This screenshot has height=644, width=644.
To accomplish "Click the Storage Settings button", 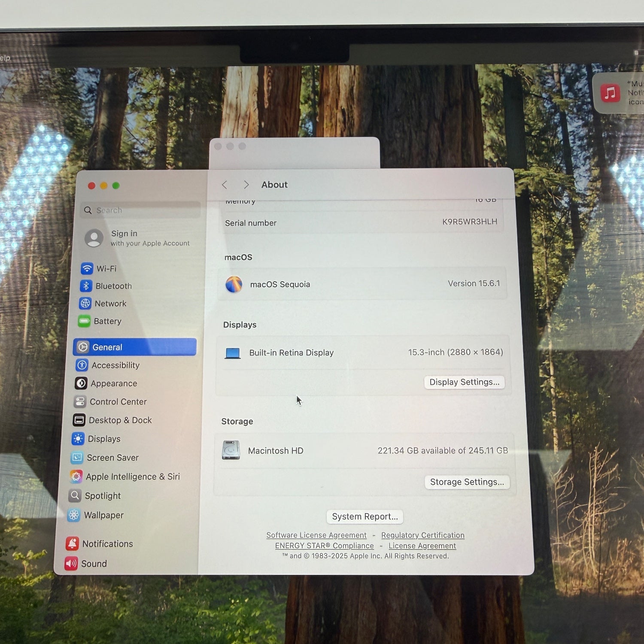I will tap(467, 482).
